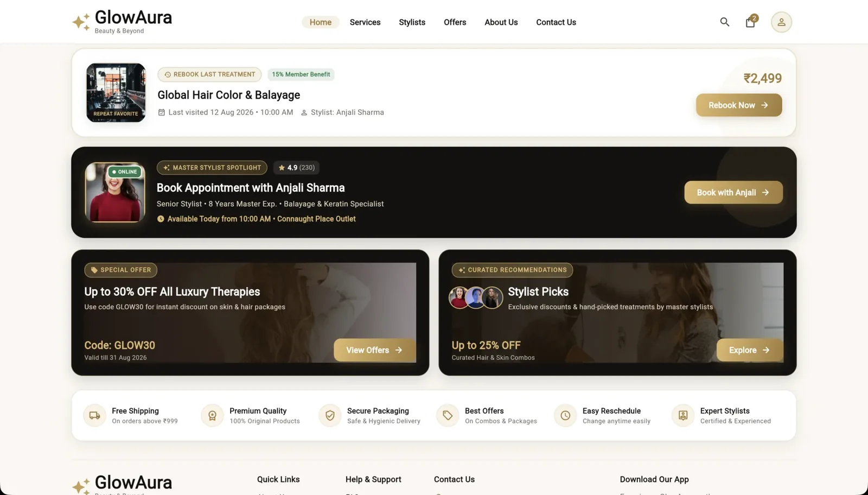Viewport: 868px width, 495px height.
Task: Click the Special Offer tag label
Action: pyautogui.click(x=121, y=270)
